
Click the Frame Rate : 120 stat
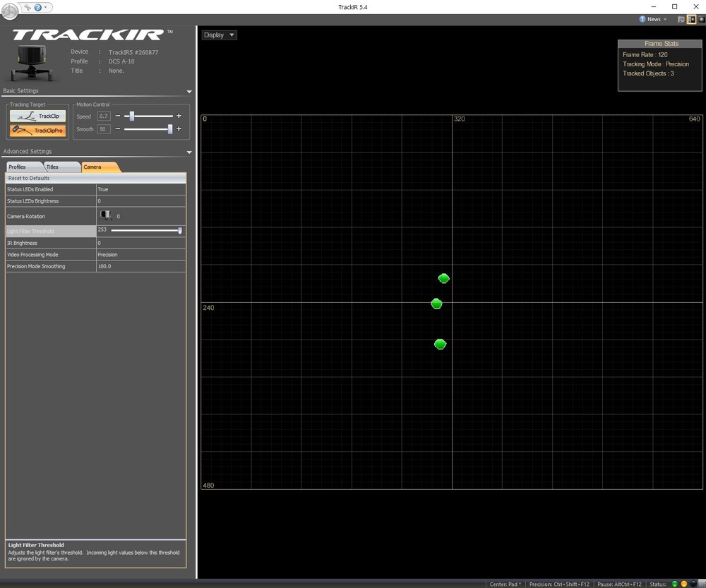pos(645,54)
